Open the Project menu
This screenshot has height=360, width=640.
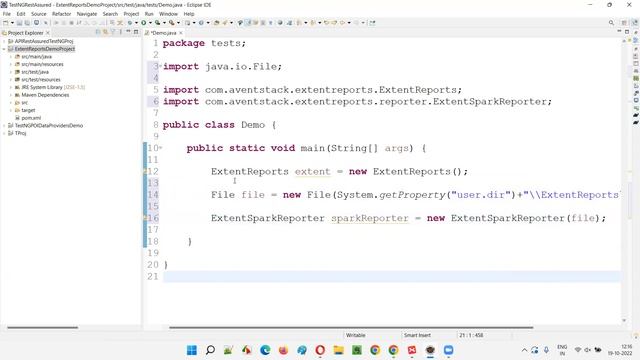[131, 14]
